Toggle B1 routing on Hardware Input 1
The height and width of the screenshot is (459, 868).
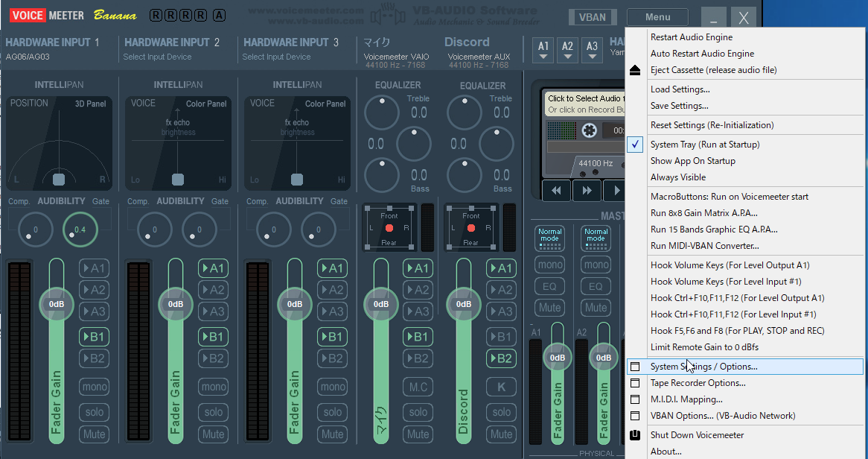pos(94,337)
